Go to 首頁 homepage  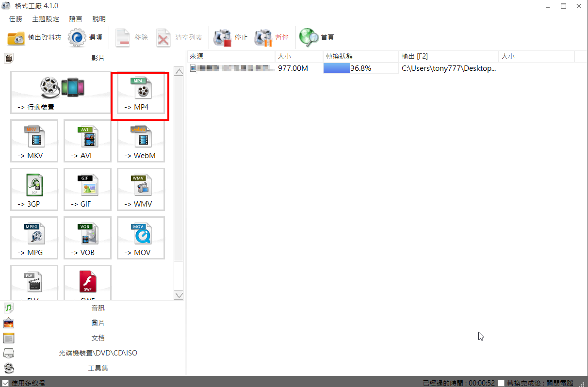pos(316,37)
